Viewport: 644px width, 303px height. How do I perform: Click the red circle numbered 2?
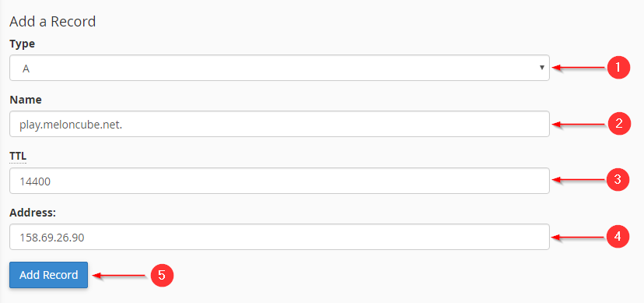[x=618, y=124]
